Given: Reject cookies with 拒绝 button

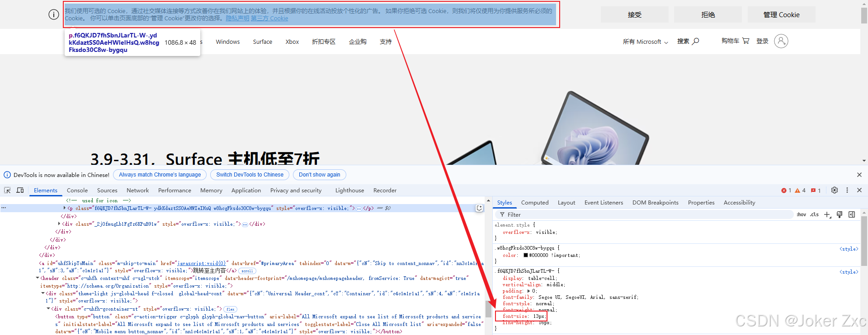Looking at the screenshot, I should (708, 14).
